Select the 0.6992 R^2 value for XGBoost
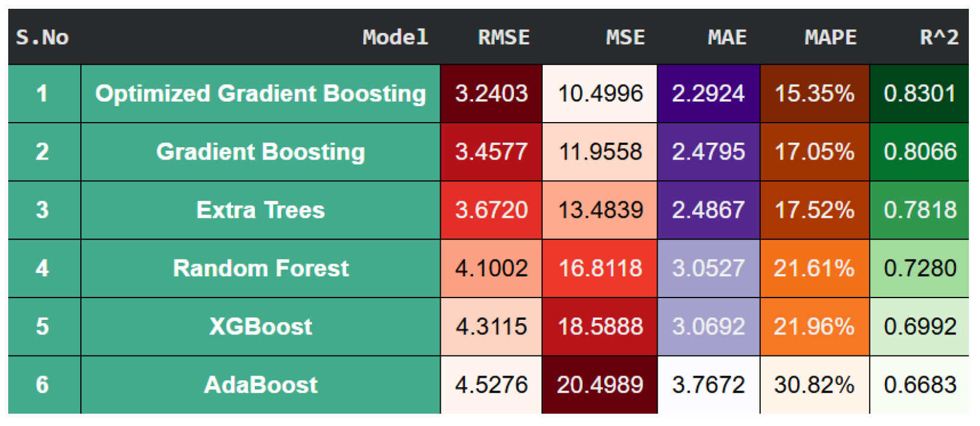980x426 pixels. pyautogui.click(x=919, y=326)
